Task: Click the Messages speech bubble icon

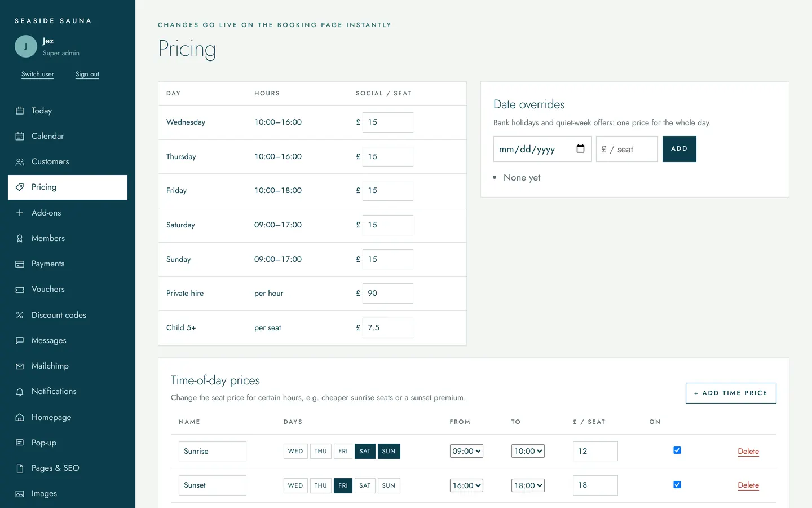Action: tap(20, 340)
